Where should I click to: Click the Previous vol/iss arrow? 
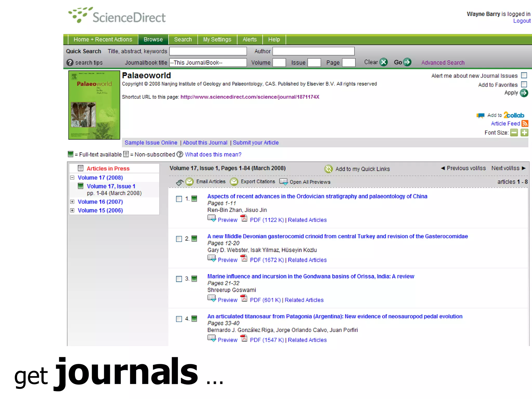pos(443,168)
